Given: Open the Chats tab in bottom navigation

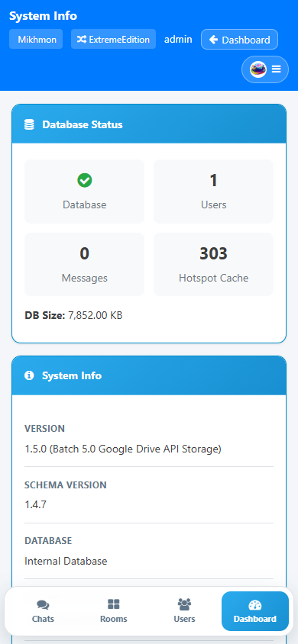Looking at the screenshot, I should click(43, 611).
